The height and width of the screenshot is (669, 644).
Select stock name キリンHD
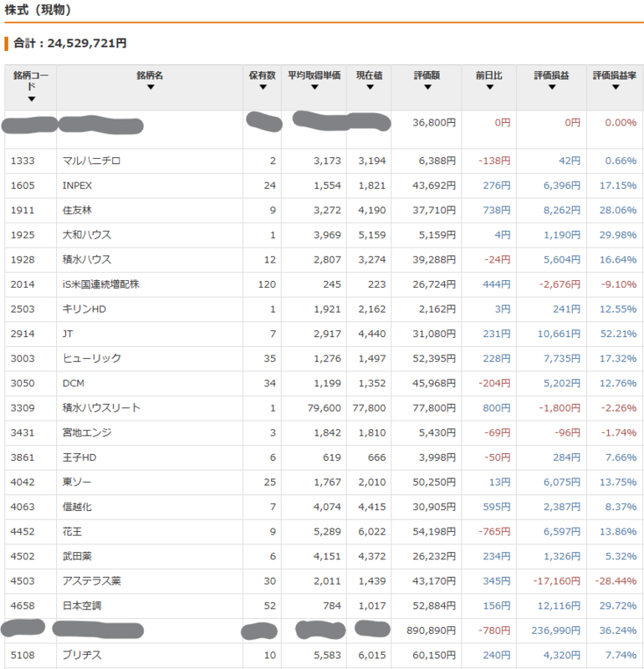click(84, 309)
